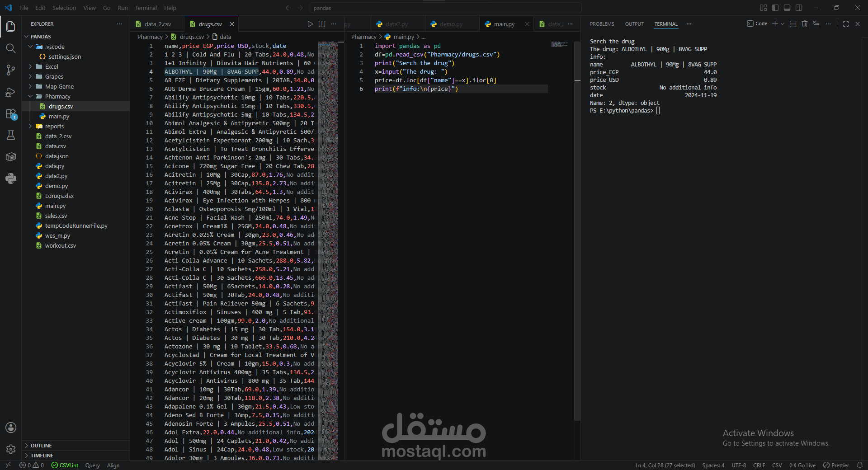Open the Run and Debug view

11,92
